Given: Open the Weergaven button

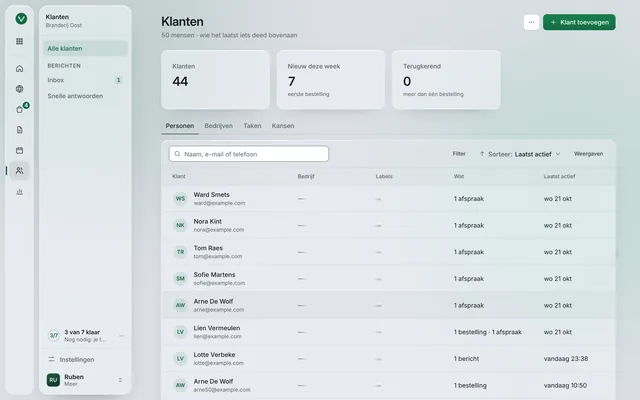Looking at the screenshot, I should [x=588, y=154].
